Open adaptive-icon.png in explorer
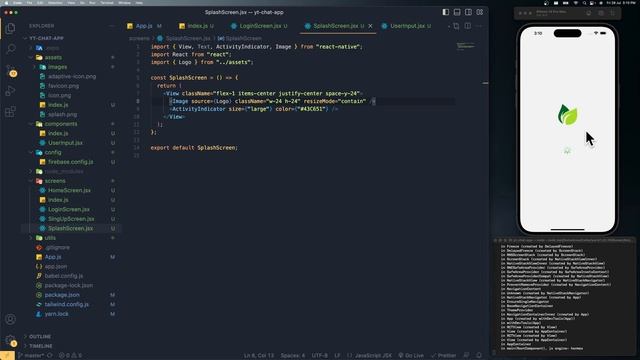Viewport: 640px width, 360px height. pyautogui.click(x=72, y=76)
